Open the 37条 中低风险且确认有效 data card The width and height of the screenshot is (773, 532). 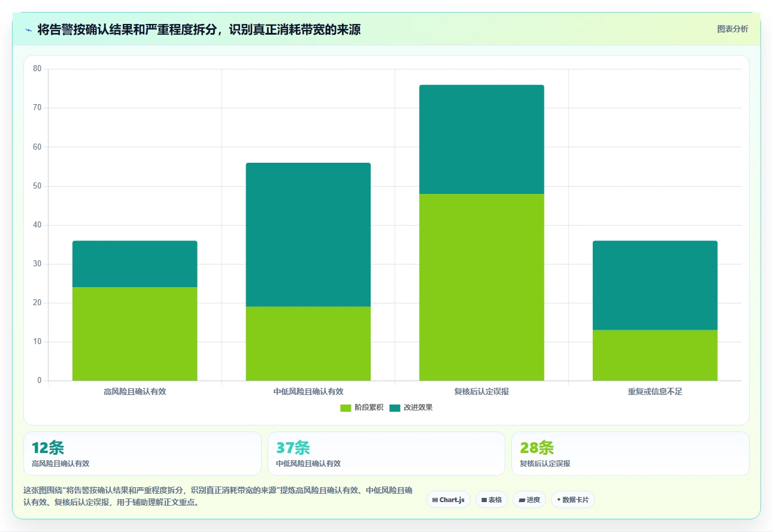click(386, 454)
